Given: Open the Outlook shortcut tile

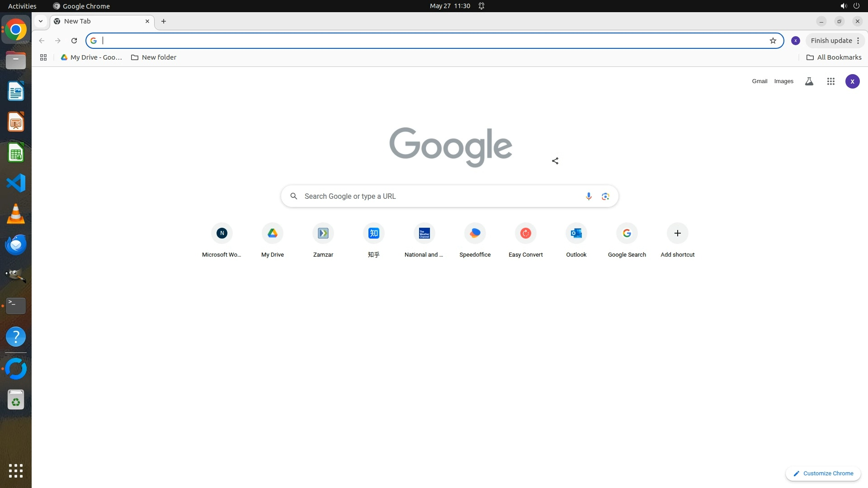Looking at the screenshot, I should (576, 234).
